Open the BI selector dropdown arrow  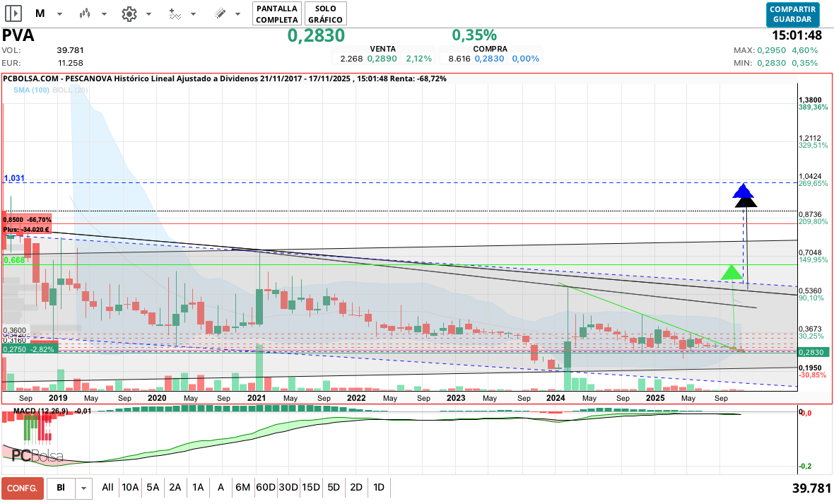click(x=85, y=488)
